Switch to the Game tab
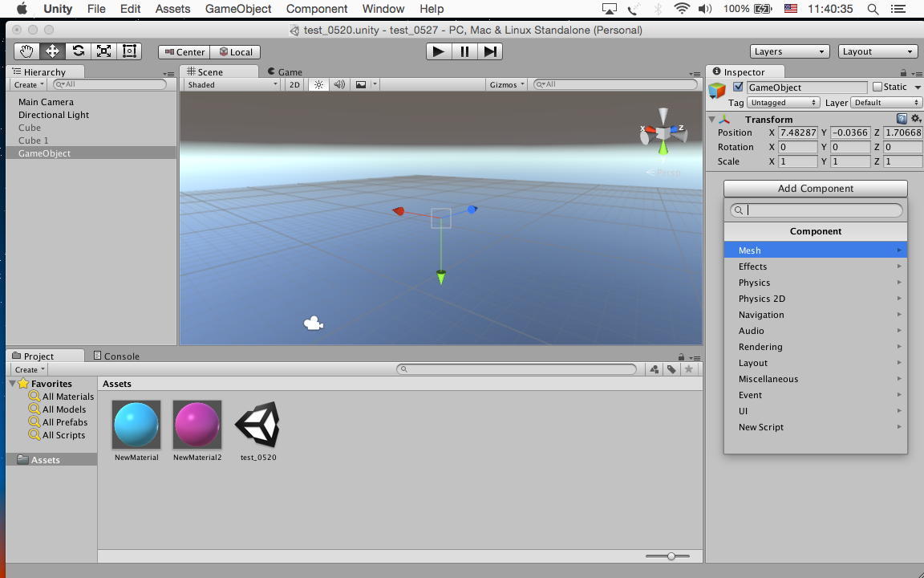Screen dimensions: 924x578 285,71
